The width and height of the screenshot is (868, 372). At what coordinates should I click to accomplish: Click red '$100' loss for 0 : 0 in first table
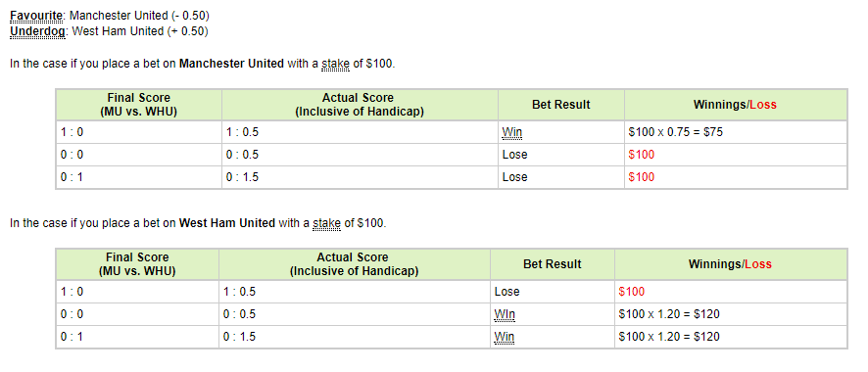641,155
